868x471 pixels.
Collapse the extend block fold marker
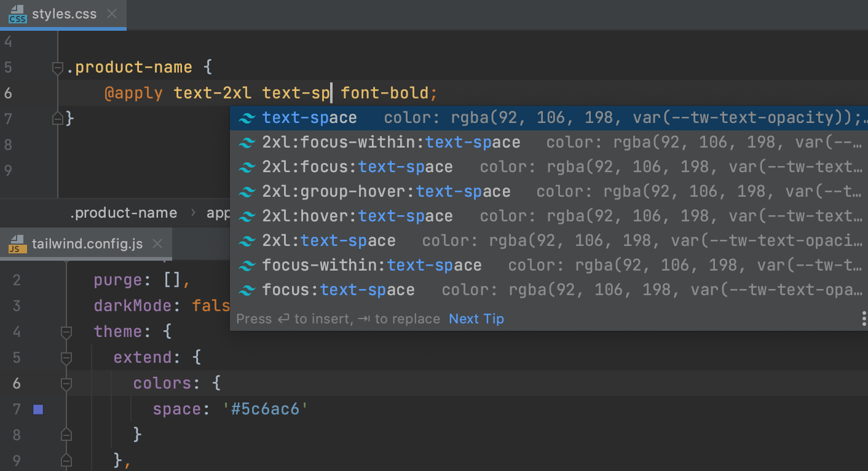(67, 357)
